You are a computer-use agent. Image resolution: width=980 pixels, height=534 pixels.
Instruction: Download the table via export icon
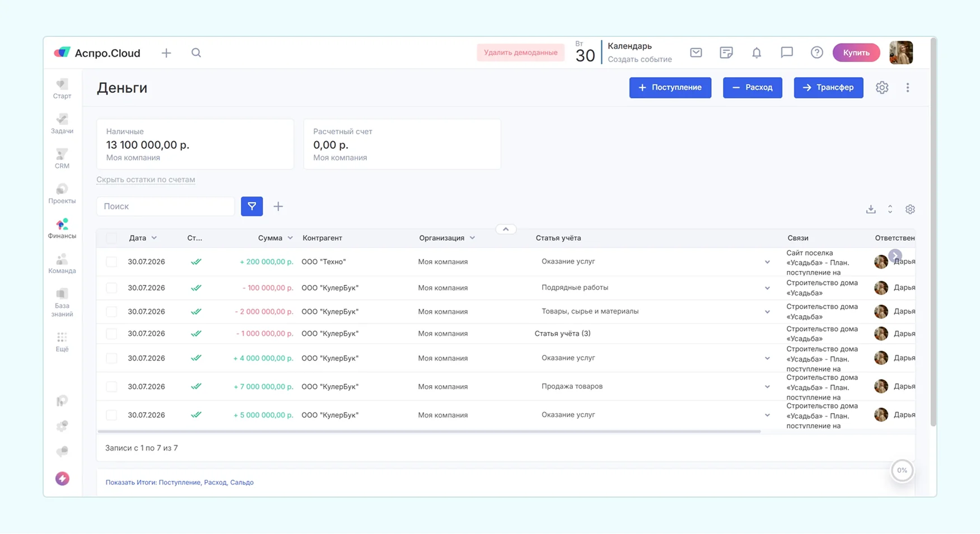click(x=871, y=209)
